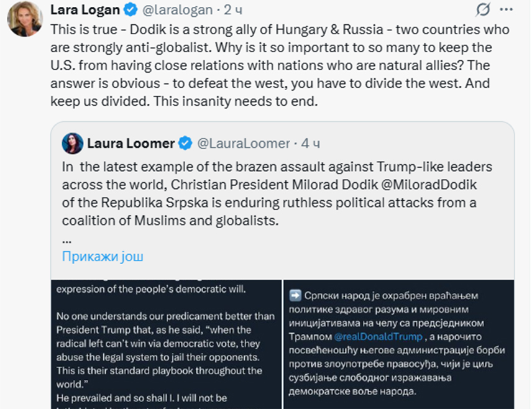Click Lara Logan's blue verified badge
The height and width of the screenshot is (409, 532).
click(130, 11)
